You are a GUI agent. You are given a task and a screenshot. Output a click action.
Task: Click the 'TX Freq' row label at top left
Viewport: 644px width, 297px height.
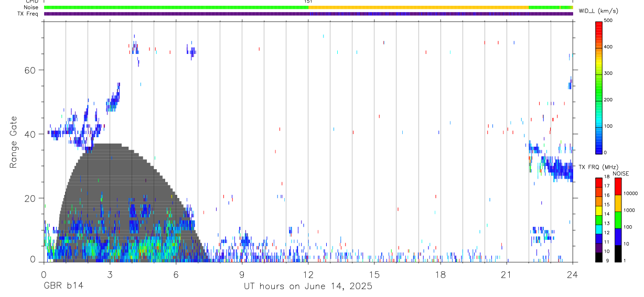(x=28, y=14)
